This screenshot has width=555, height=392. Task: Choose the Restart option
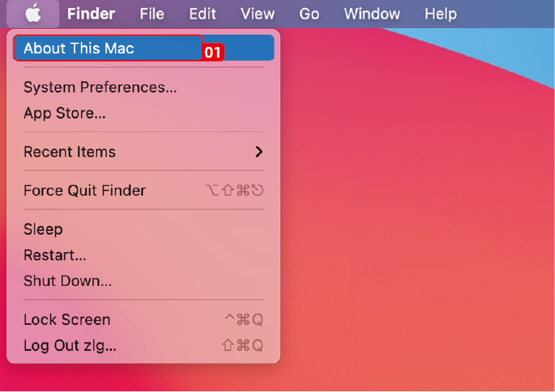[x=55, y=255]
